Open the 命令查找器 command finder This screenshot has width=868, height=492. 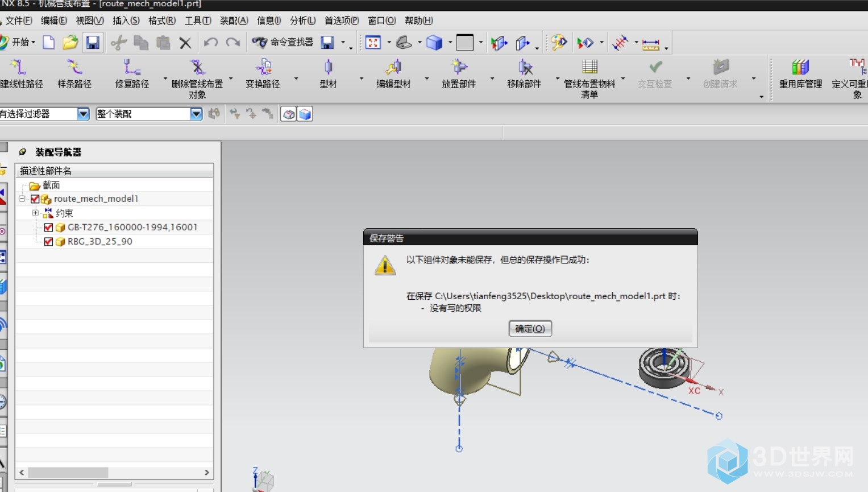tap(283, 42)
